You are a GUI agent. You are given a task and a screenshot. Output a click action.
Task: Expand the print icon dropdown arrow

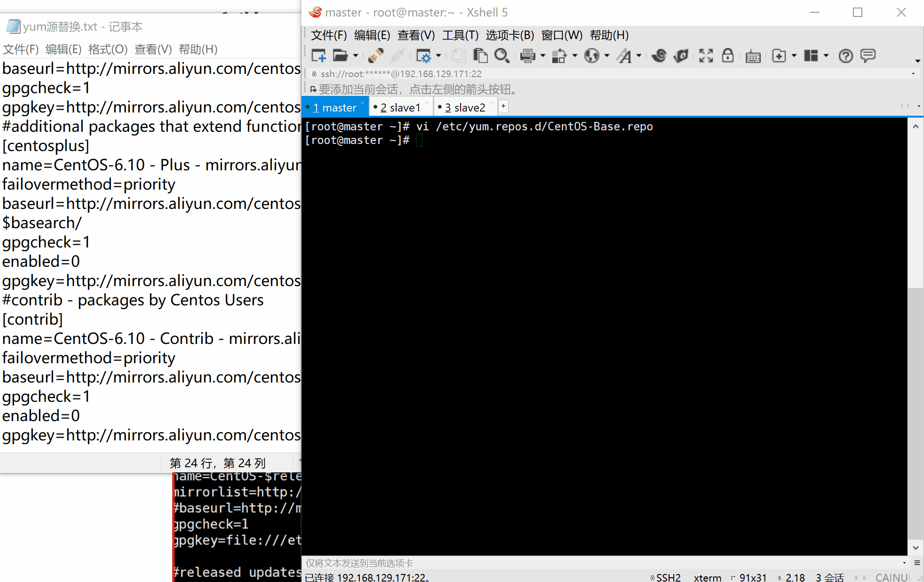[x=543, y=56]
